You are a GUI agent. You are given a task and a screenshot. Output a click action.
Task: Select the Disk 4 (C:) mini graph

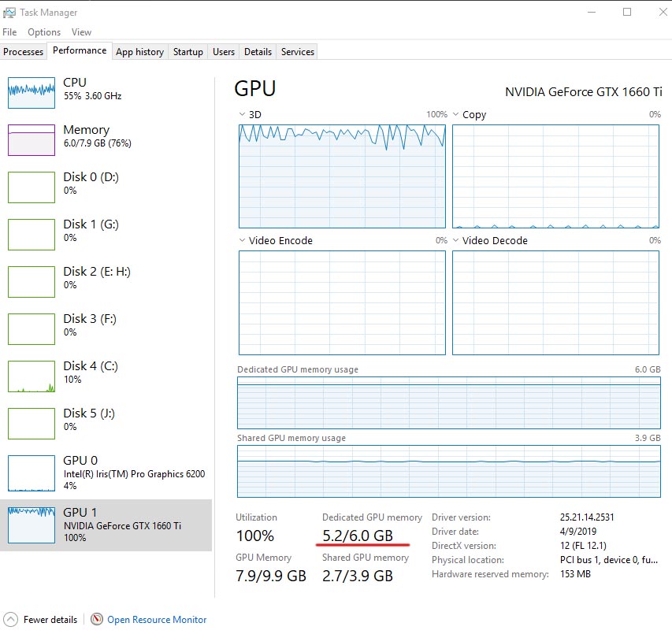tap(32, 376)
